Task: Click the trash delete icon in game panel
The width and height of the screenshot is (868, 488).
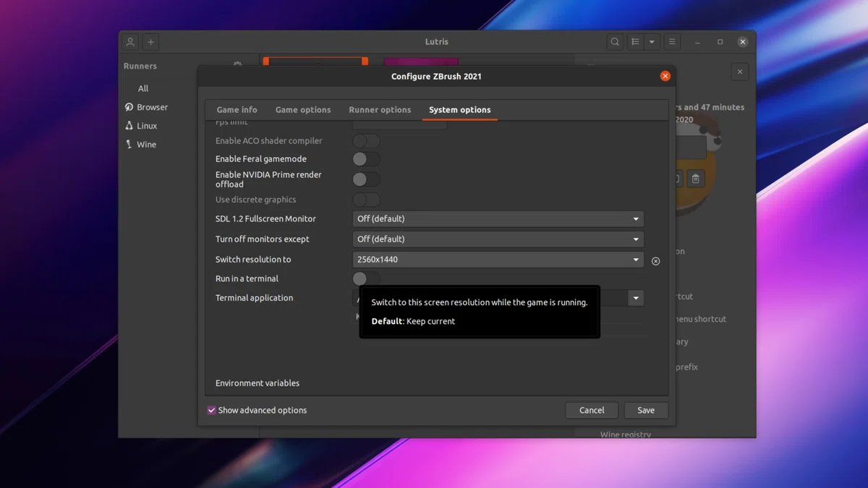Action: pos(695,179)
